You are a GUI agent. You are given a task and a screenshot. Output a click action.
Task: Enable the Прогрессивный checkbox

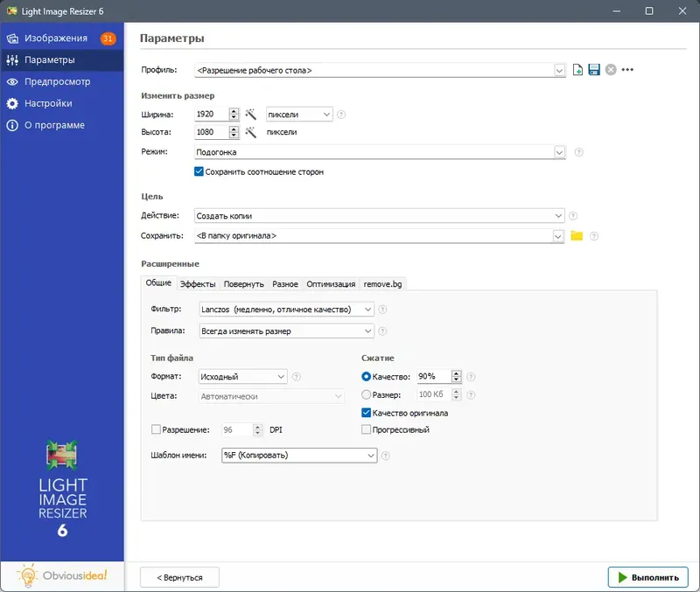pos(366,429)
